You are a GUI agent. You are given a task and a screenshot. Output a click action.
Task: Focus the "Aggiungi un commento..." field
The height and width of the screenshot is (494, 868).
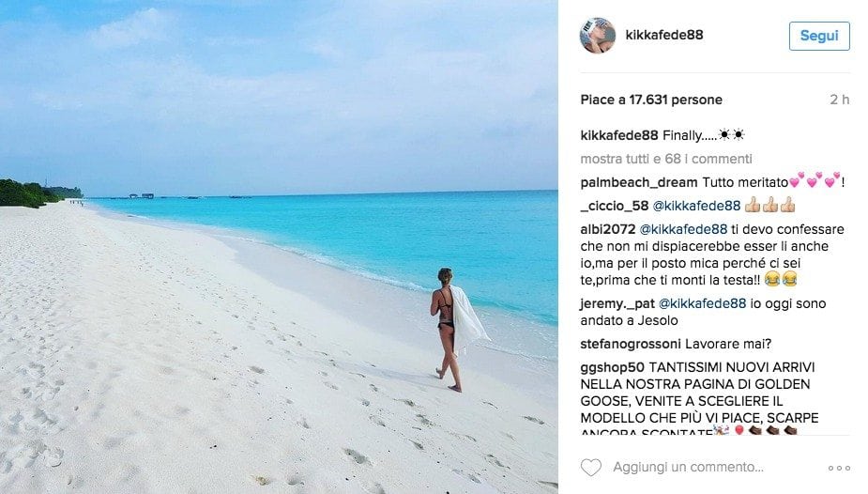coord(688,468)
